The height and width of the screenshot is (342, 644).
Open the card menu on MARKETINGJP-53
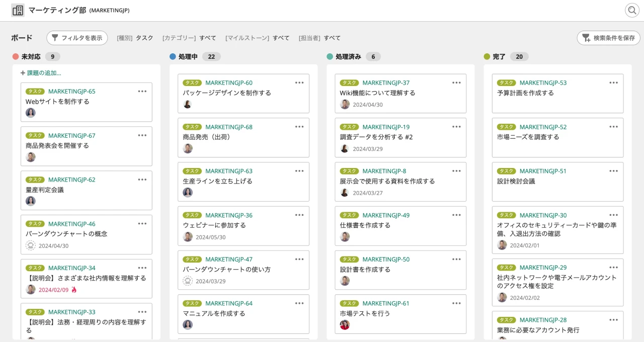[x=613, y=83]
